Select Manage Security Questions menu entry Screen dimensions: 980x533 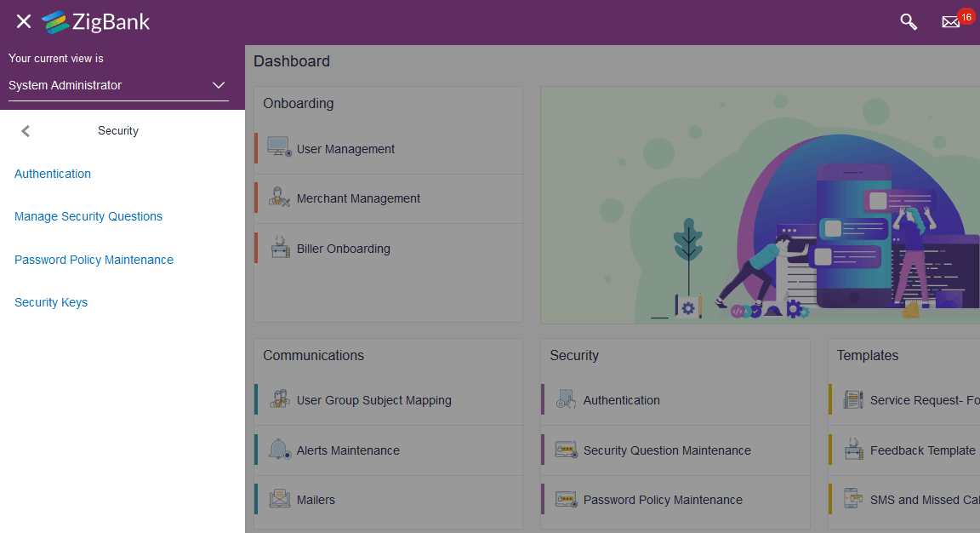point(88,216)
